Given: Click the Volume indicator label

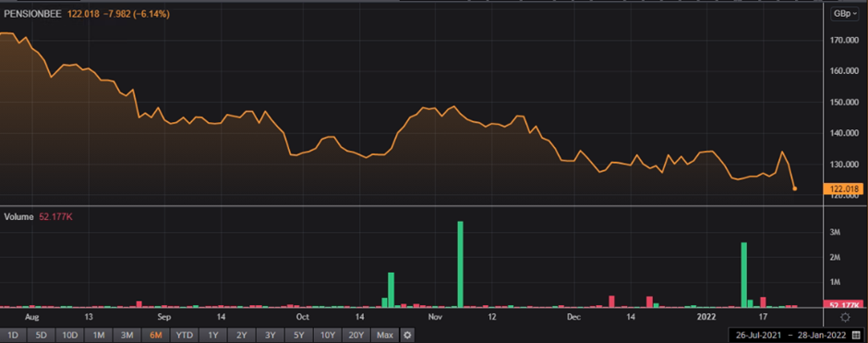Looking at the screenshot, I should pyautogui.click(x=18, y=217).
